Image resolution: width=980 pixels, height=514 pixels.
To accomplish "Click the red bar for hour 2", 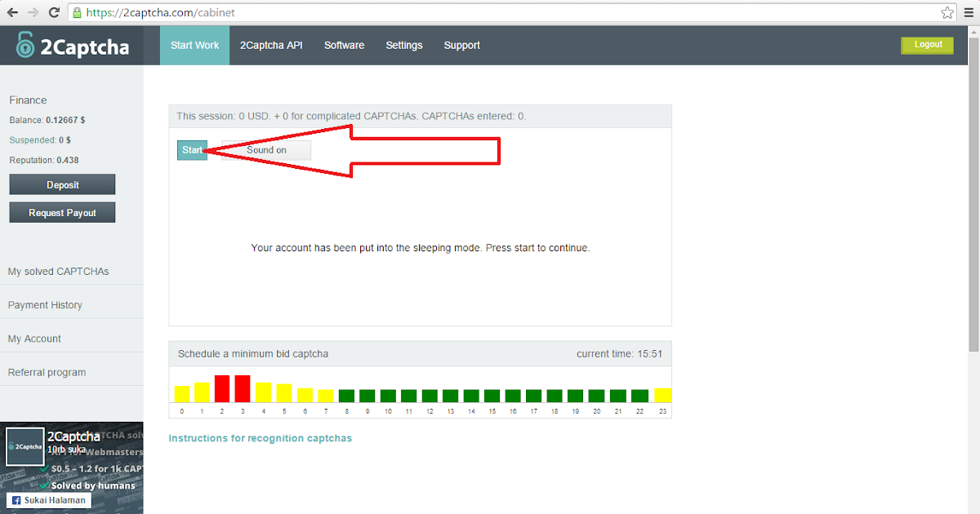I will pyautogui.click(x=221, y=388).
